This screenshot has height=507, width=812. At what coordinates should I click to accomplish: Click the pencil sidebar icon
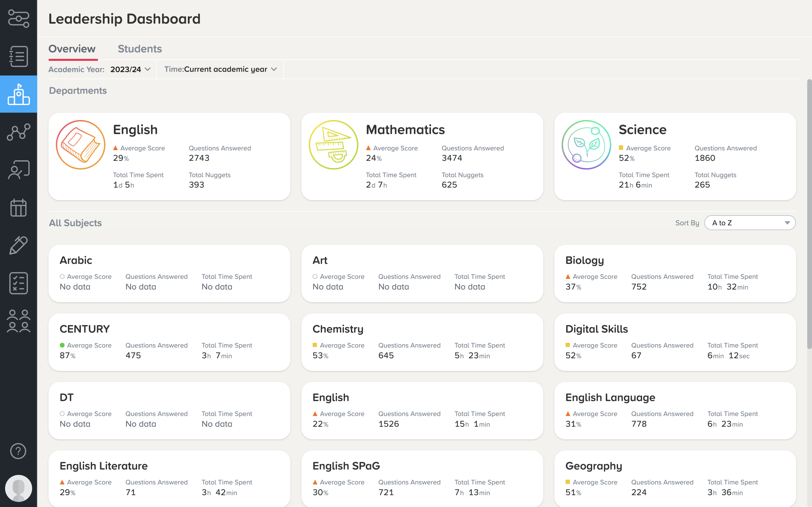[18, 245]
